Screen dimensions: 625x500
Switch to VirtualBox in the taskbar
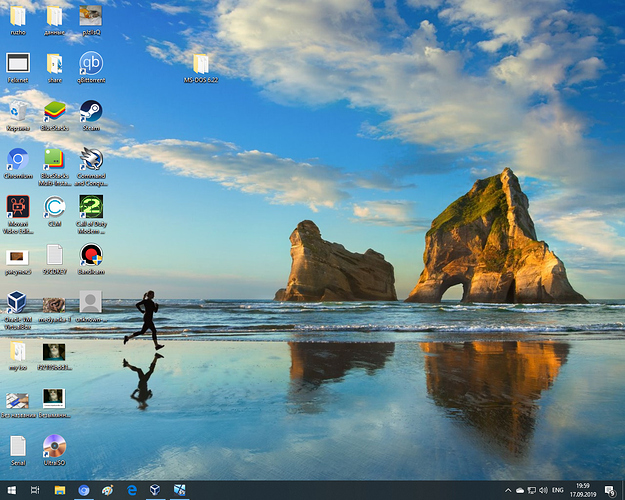pos(155,490)
